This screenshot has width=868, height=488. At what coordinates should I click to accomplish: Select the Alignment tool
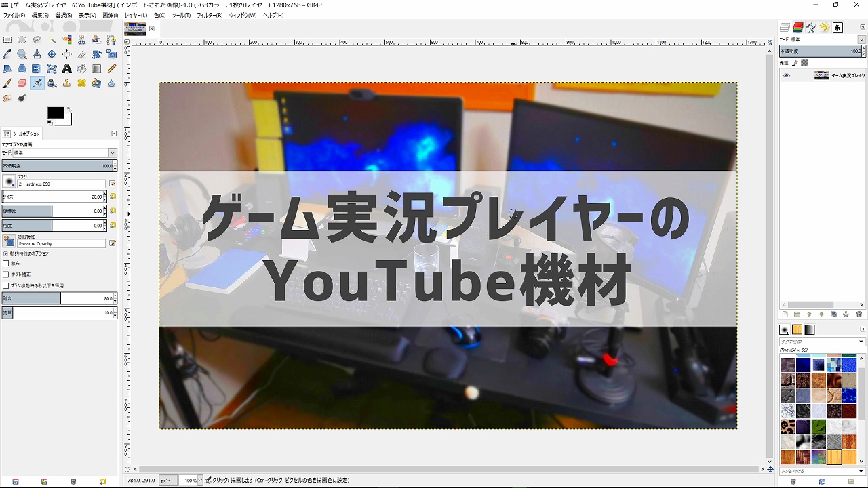(67, 54)
